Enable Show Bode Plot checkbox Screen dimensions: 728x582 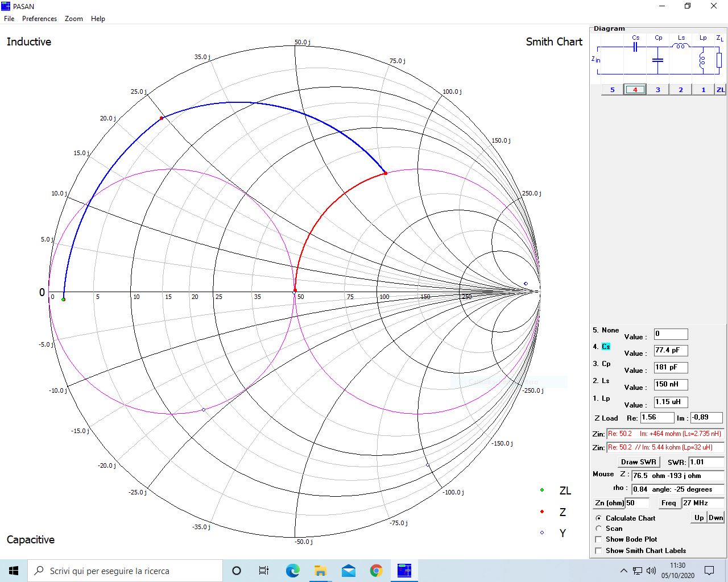tap(598, 539)
